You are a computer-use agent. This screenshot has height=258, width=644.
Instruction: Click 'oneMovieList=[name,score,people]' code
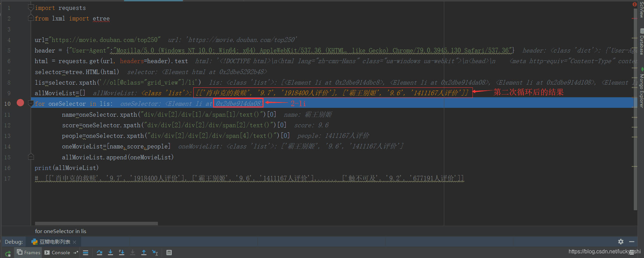116,146
